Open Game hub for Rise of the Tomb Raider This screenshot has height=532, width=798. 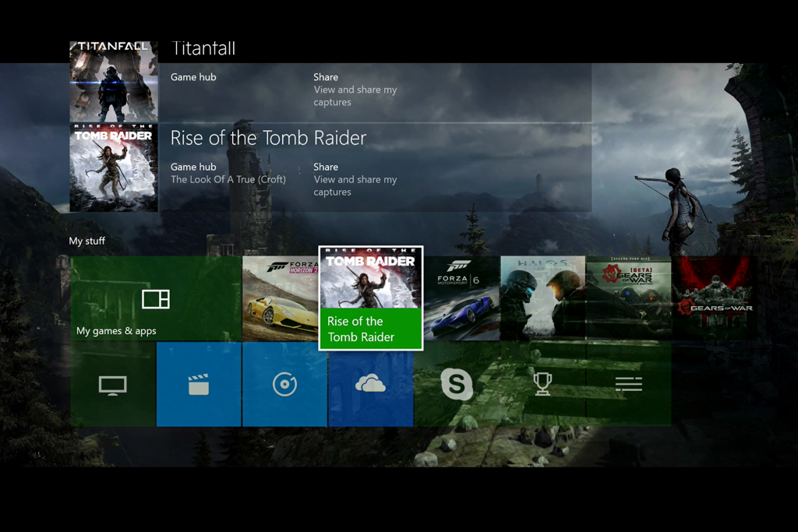click(x=228, y=173)
